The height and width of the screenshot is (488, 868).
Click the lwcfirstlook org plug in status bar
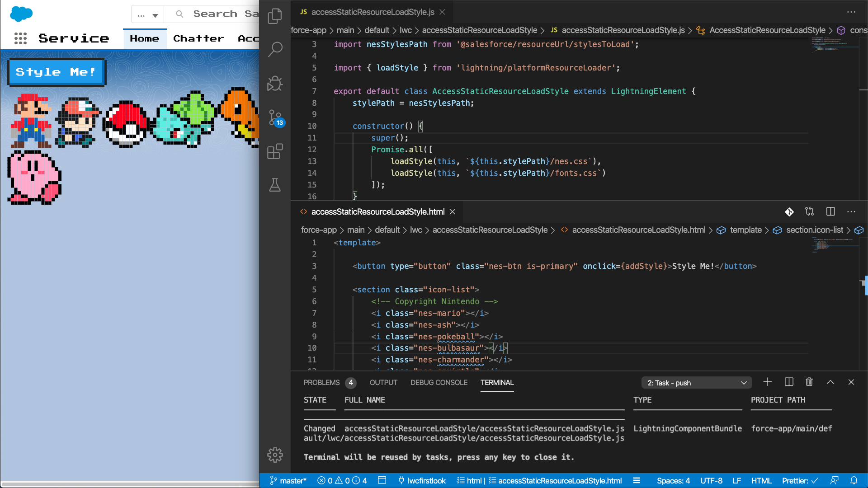coord(422,481)
